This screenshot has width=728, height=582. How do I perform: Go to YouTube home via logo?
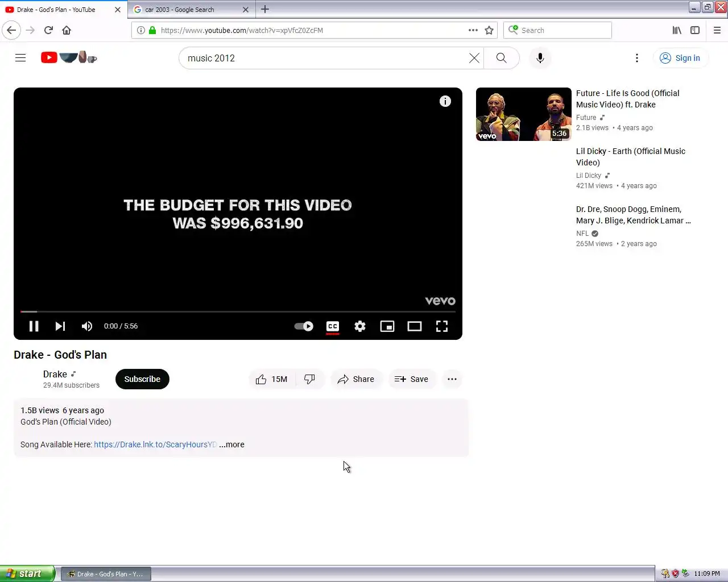tap(69, 57)
